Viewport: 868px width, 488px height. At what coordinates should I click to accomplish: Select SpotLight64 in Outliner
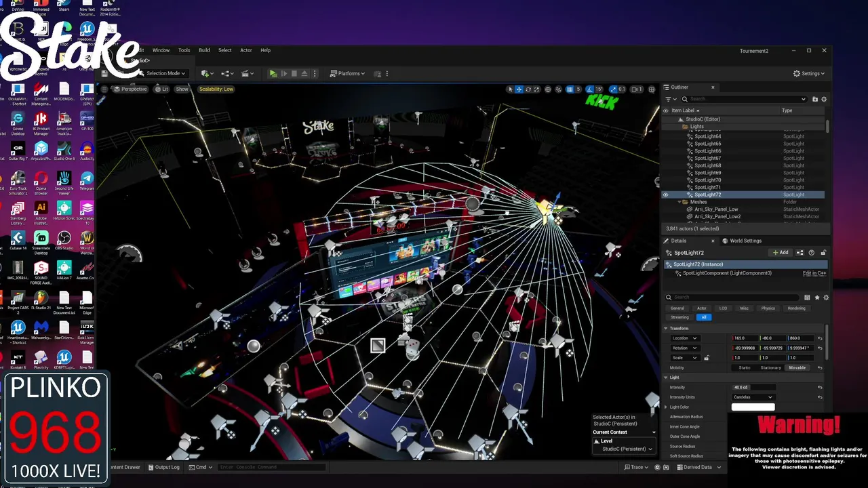click(707, 136)
